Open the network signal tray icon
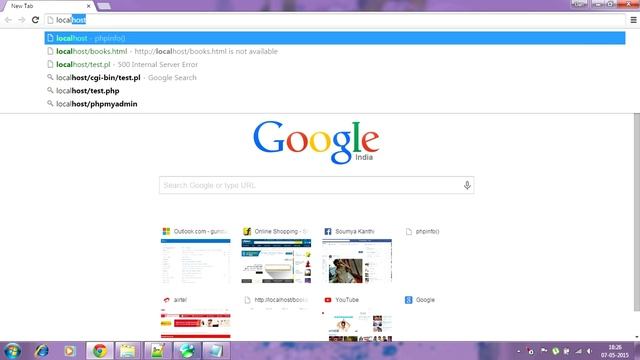 578,351
